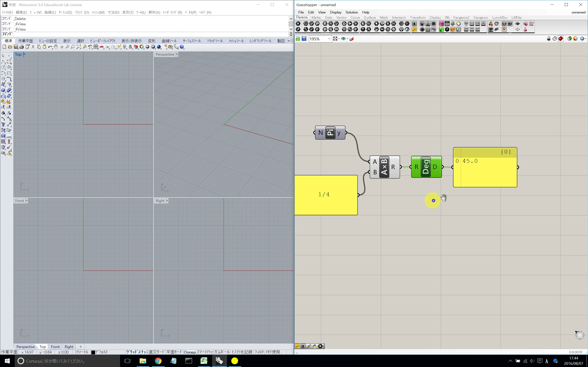Save Grasshopper document with floppy icon

(304, 39)
